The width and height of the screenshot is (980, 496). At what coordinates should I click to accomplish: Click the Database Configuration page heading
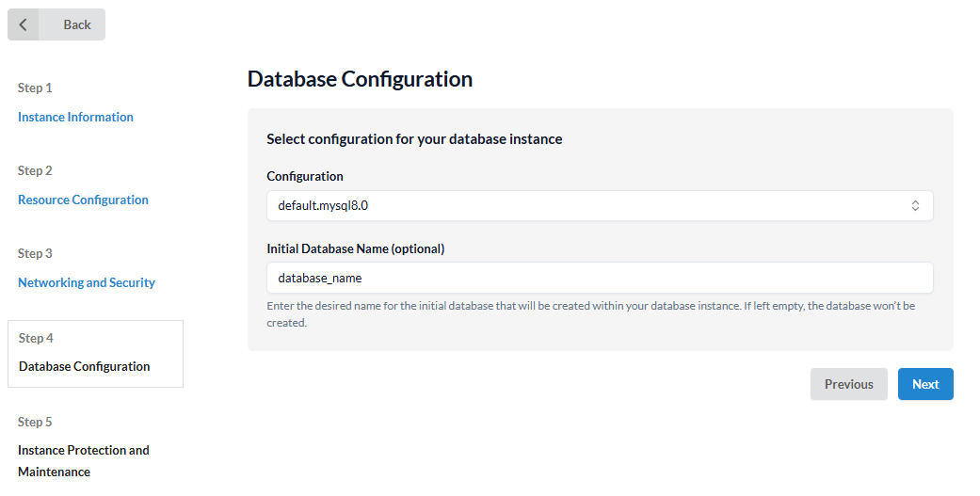pos(360,79)
